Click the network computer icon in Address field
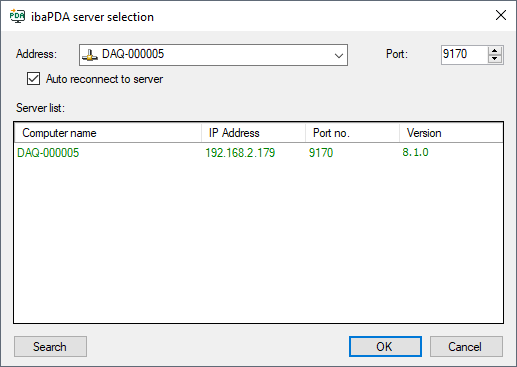Image resolution: width=517 pixels, height=367 pixels. (x=90, y=55)
